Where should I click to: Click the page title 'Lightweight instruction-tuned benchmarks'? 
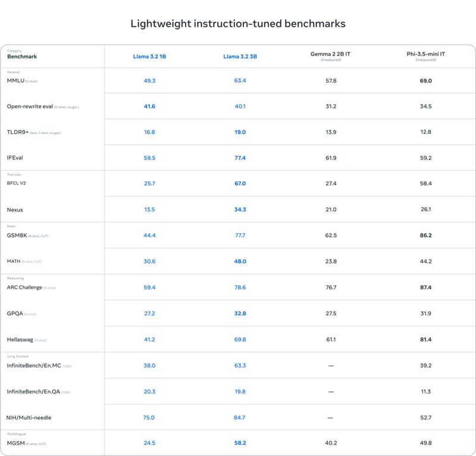[x=238, y=24]
